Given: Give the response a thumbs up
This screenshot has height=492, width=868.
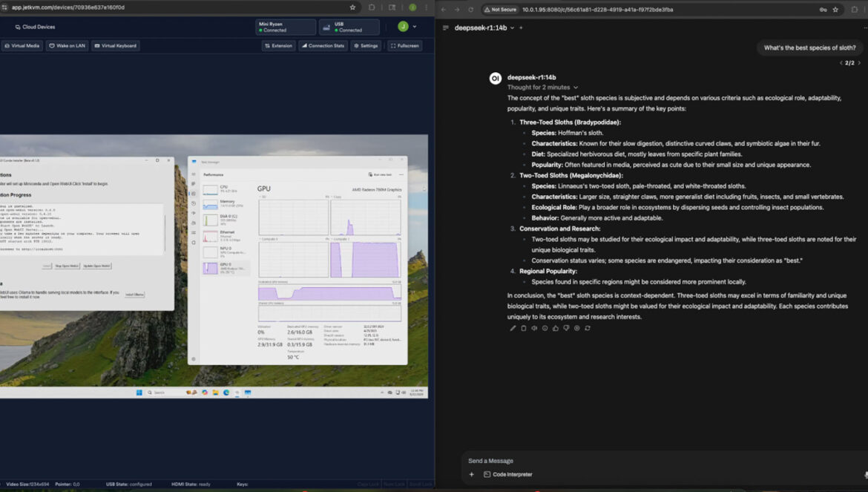Looking at the screenshot, I should click(x=556, y=328).
